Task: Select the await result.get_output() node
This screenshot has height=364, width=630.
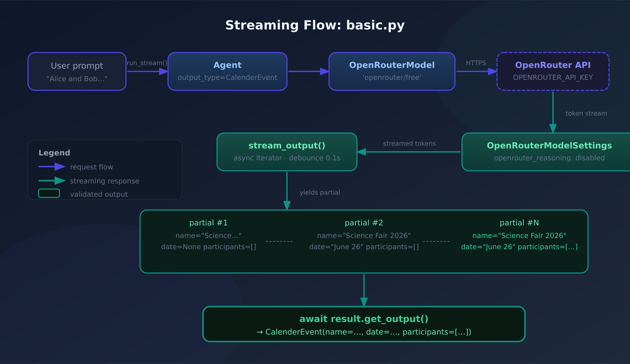Action: click(364, 324)
